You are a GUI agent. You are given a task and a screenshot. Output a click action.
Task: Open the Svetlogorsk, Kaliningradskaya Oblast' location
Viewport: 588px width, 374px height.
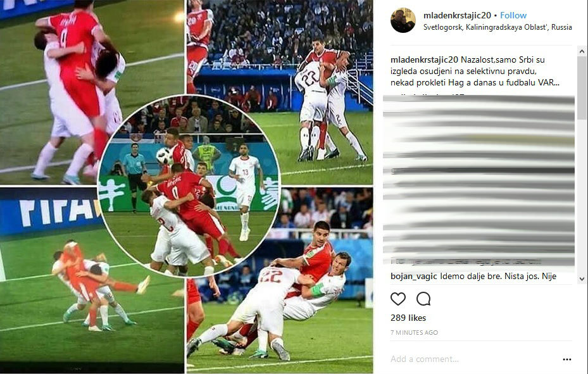(x=497, y=27)
